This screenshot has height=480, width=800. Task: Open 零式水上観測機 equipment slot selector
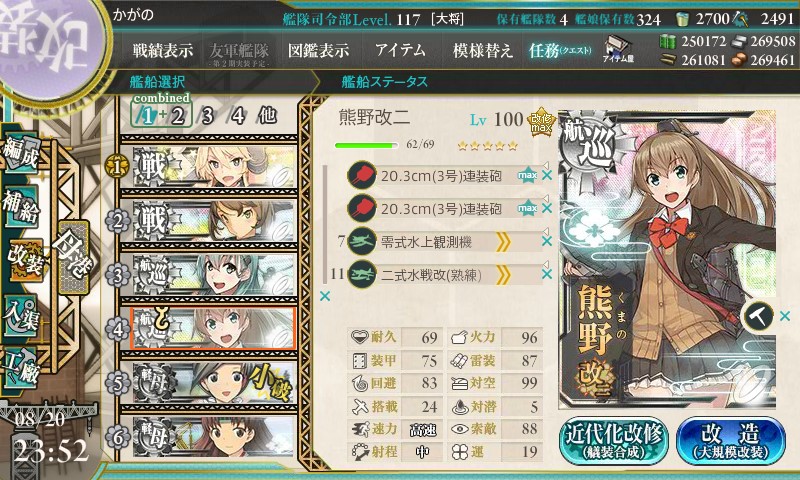coord(444,242)
